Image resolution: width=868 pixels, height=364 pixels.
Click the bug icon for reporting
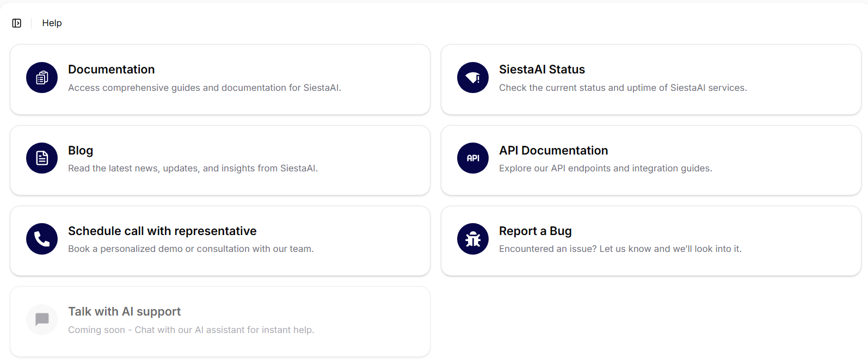pyautogui.click(x=473, y=239)
